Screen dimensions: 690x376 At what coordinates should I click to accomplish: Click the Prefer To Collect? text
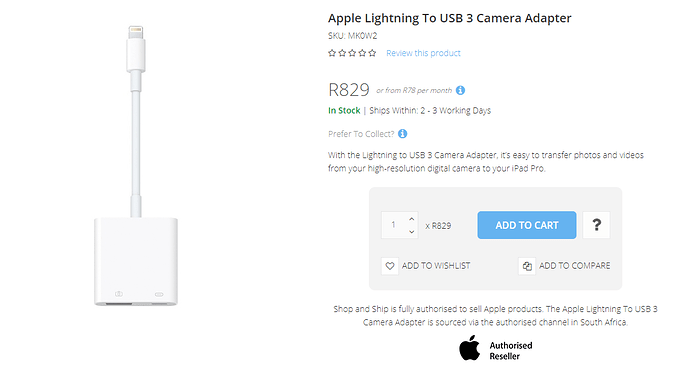361,134
